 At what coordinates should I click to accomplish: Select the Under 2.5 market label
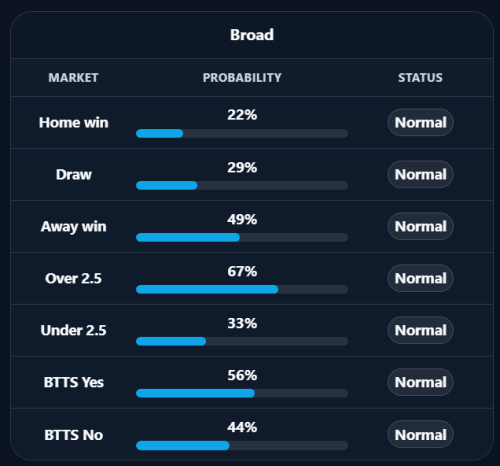(74, 330)
